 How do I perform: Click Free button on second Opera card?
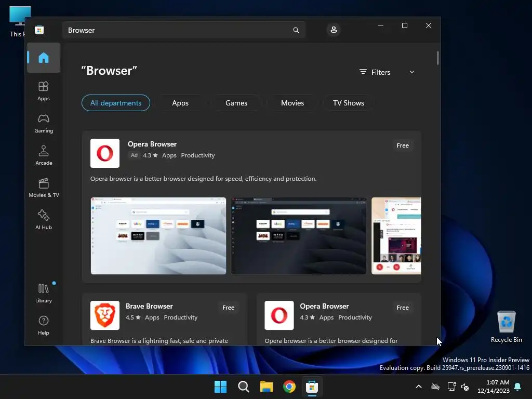click(403, 308)
